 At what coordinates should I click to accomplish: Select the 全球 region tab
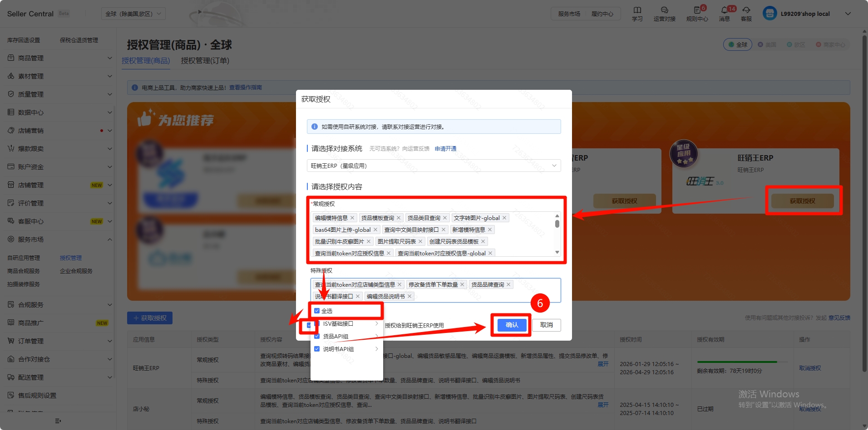pyautogui.click(x=738, y=44)
